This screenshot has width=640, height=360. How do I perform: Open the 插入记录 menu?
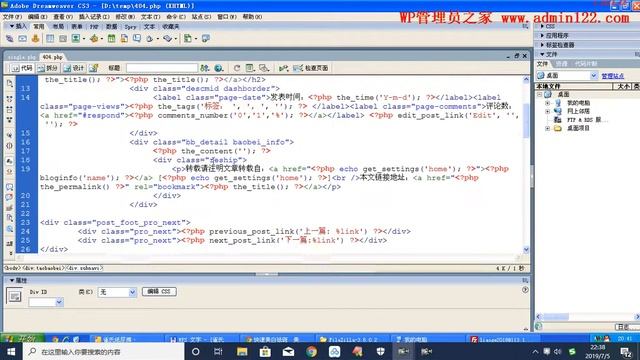coord(94,17)
